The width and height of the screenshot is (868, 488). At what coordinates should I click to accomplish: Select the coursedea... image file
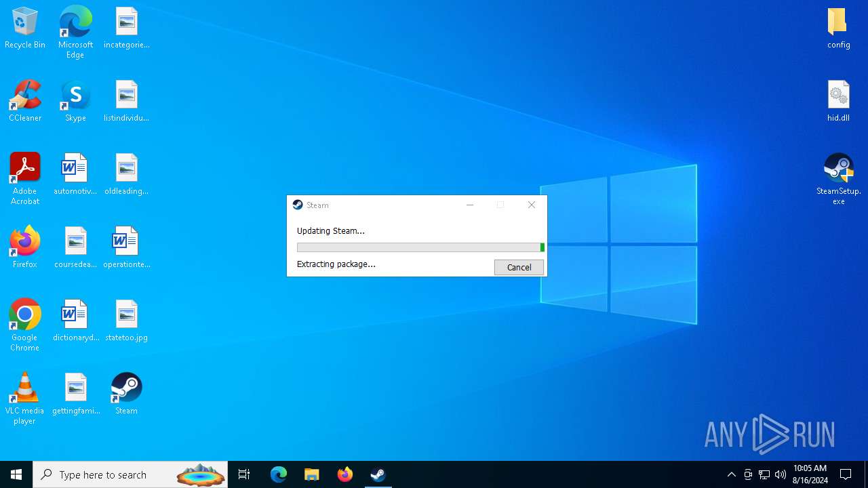75,248
